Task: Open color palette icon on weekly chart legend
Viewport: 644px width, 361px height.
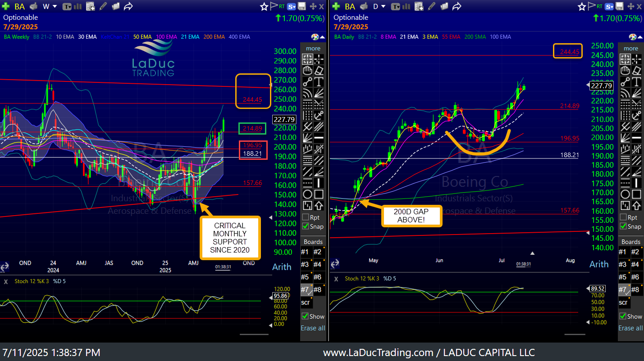Action: click(316, 37)
